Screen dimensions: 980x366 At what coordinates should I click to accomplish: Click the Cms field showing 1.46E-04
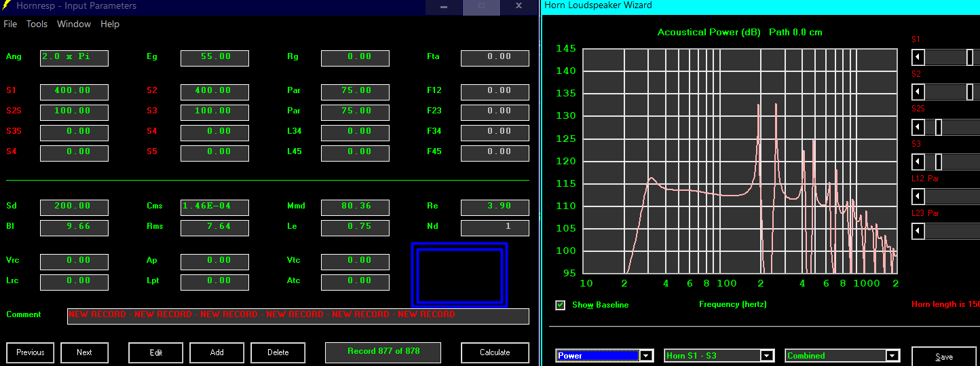click(x=214, y=207)
